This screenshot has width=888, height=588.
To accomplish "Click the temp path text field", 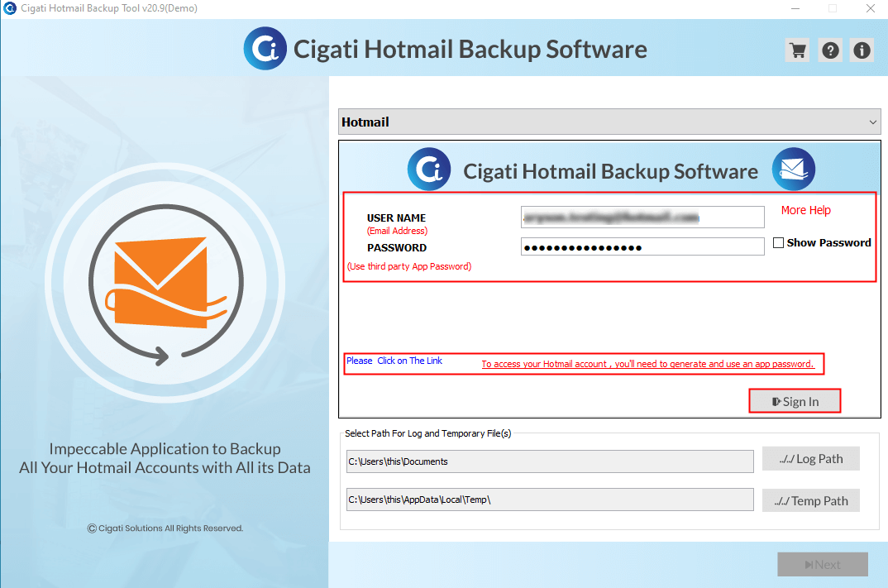I will pos(550,500).
